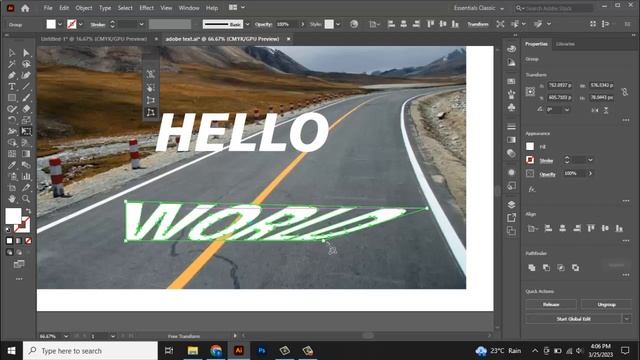640x360 pixels.
Task: Select the Artboard tool
Action: point(12,188)
